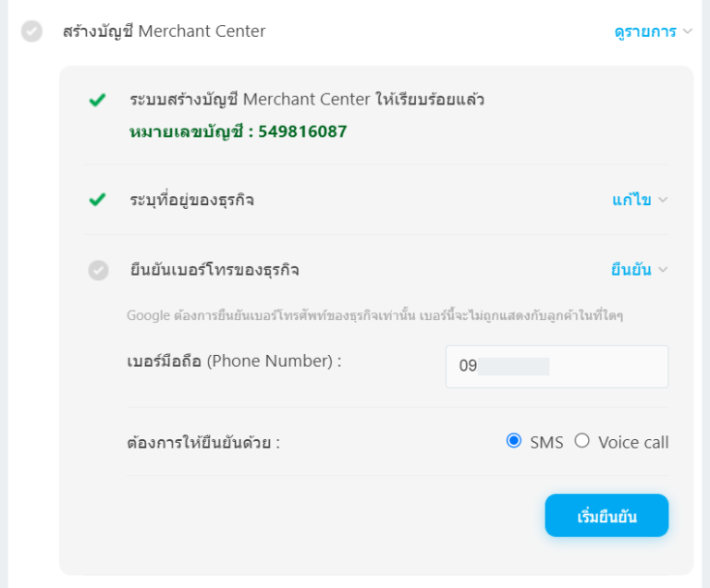710x588 pixels.
Task: Click the account number 549816087 text
Action: pos(302,131)
